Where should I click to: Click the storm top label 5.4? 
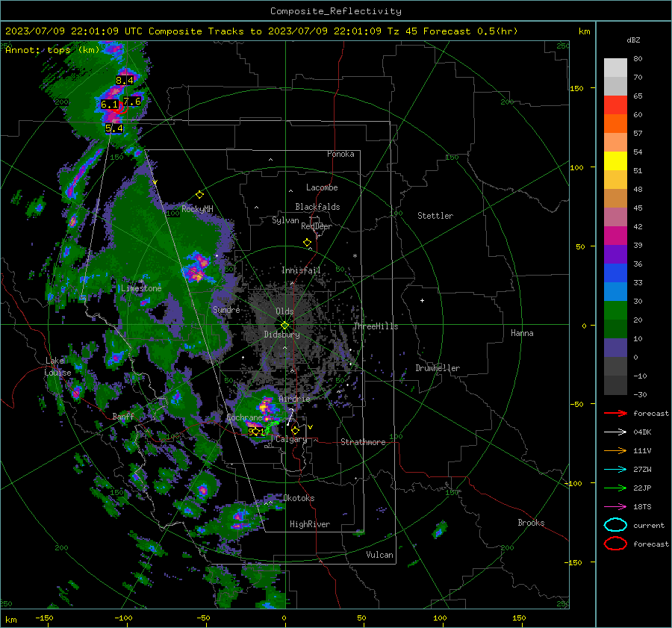[114, 128]
